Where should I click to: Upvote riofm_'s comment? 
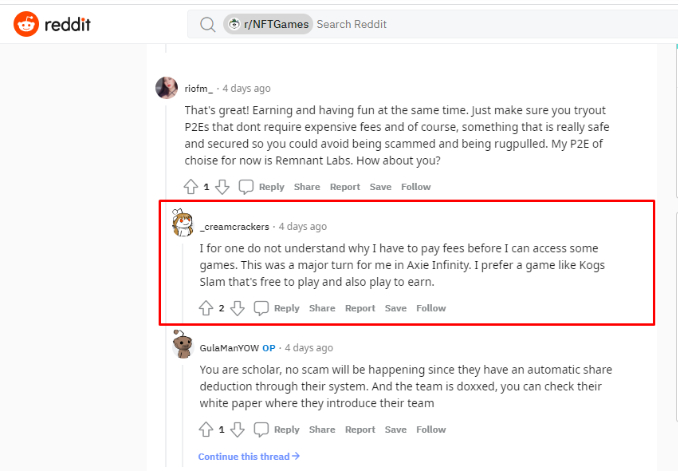pyautogui.click(x=190, y=187)
